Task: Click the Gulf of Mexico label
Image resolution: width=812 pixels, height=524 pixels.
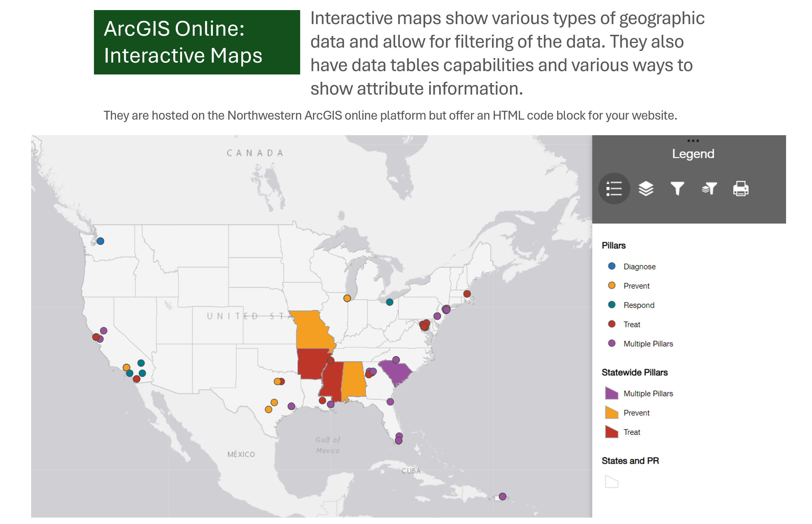Action: pyautogui.click(x=327, y=445)
